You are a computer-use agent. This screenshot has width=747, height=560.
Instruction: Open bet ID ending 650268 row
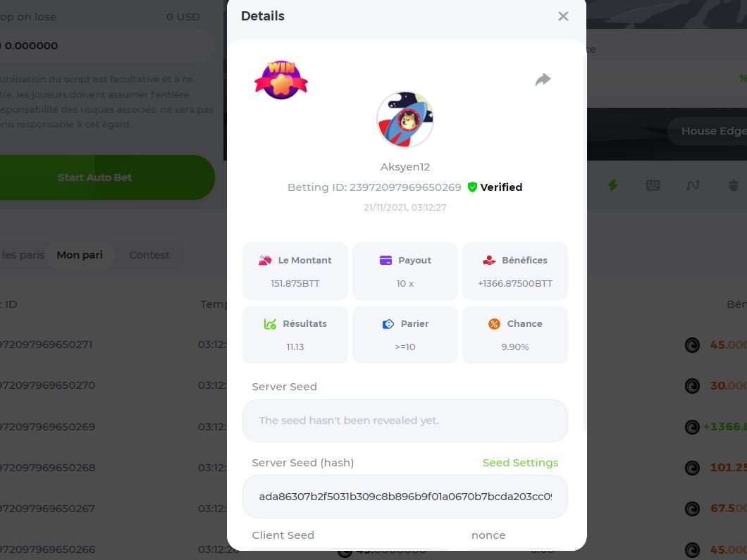pos(48,468)
